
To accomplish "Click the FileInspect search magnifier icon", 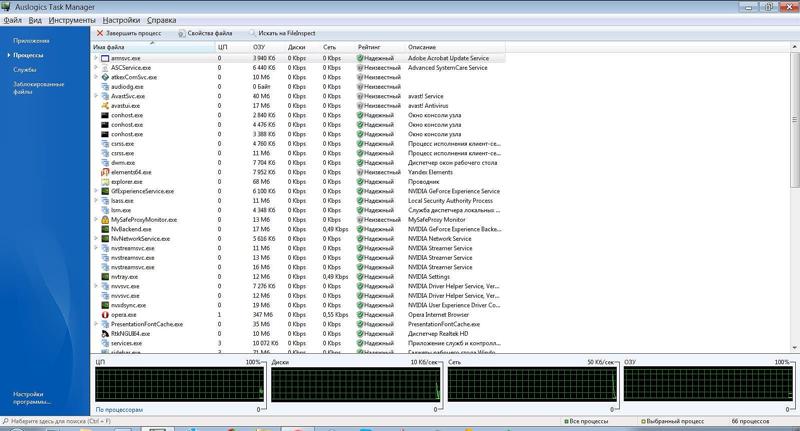I will tap(253, 33).
